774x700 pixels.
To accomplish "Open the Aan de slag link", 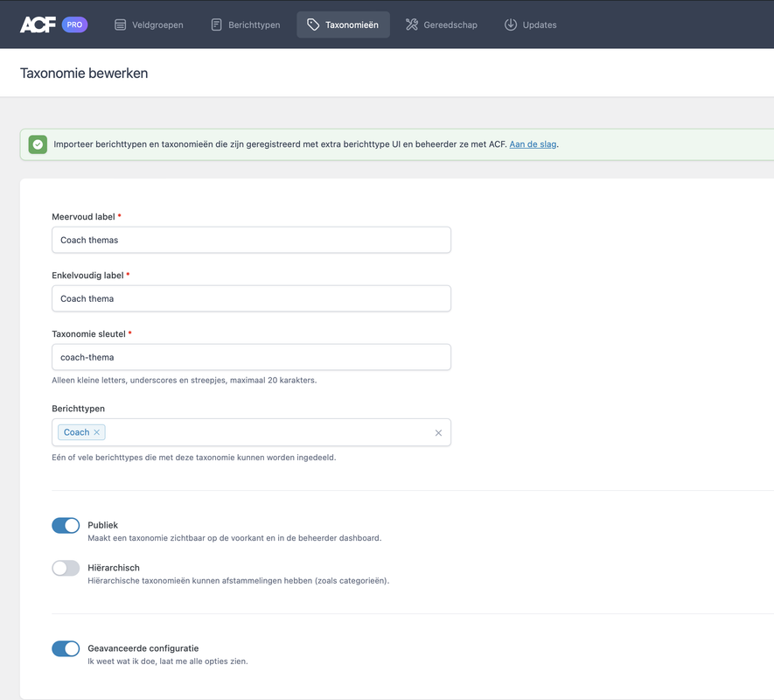I will (533, 144).
